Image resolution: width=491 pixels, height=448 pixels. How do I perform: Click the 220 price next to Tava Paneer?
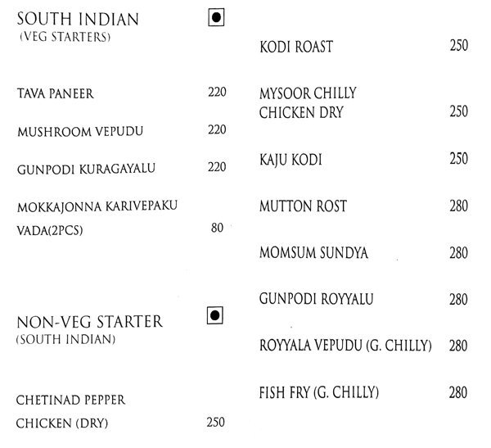216,93
